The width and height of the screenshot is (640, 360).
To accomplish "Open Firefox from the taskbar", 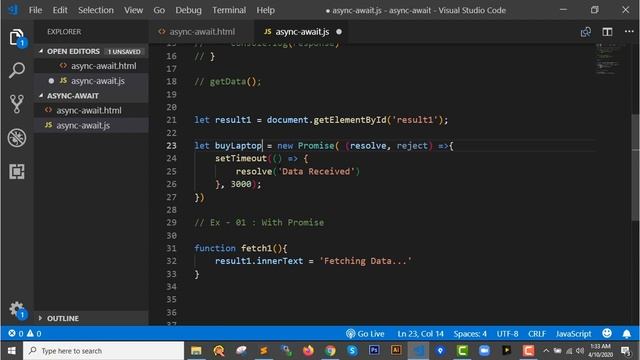I will click(x=308, y=351).
